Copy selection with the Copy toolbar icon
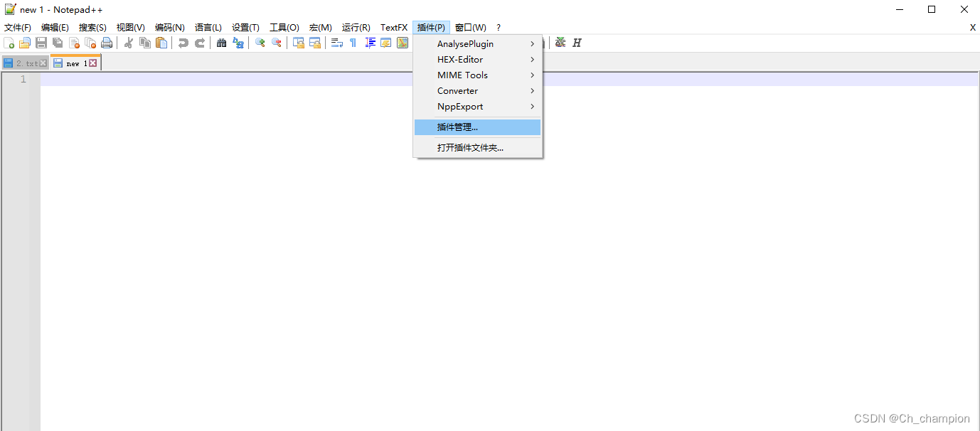Viewport: 980px width, 431px height. pyautogui.click(x=145, y=43)
